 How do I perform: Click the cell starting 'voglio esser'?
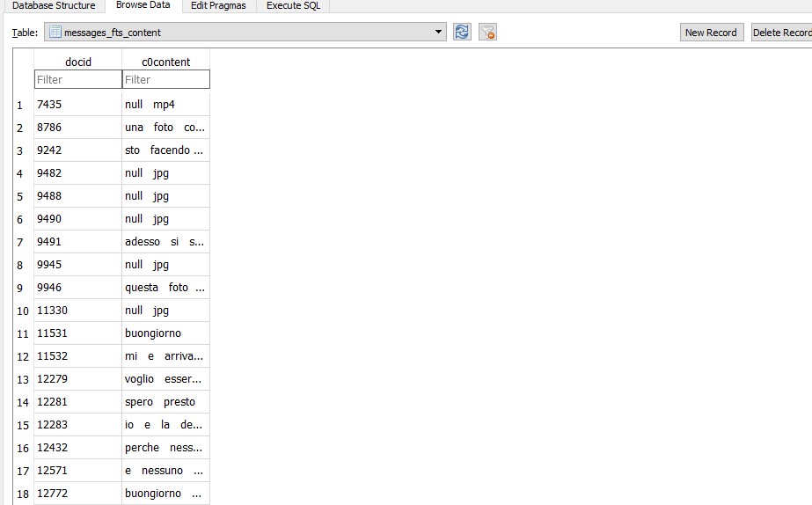tap(166, 378)
